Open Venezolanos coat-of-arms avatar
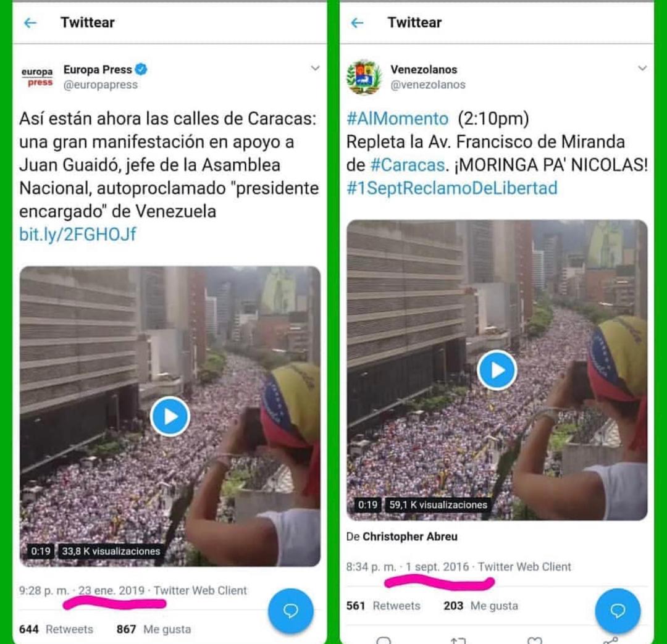The image size is (667, 644). 364,77
